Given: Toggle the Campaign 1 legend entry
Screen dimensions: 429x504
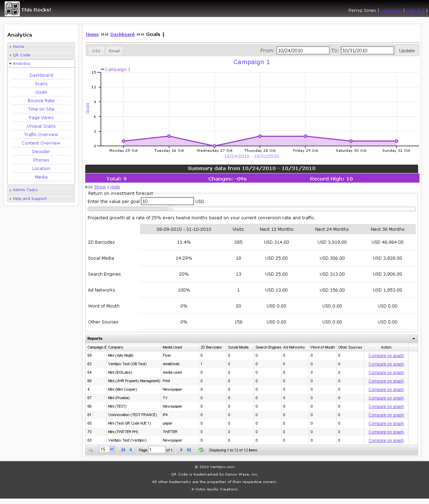Looking at the screenshot, I should [x=116, y=69].
